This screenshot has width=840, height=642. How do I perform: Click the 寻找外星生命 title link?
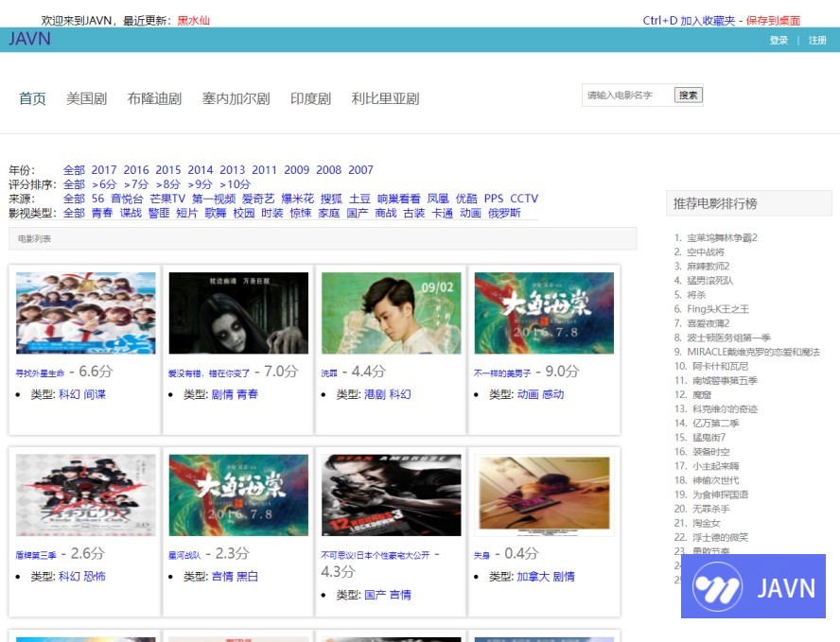(40, 373)
